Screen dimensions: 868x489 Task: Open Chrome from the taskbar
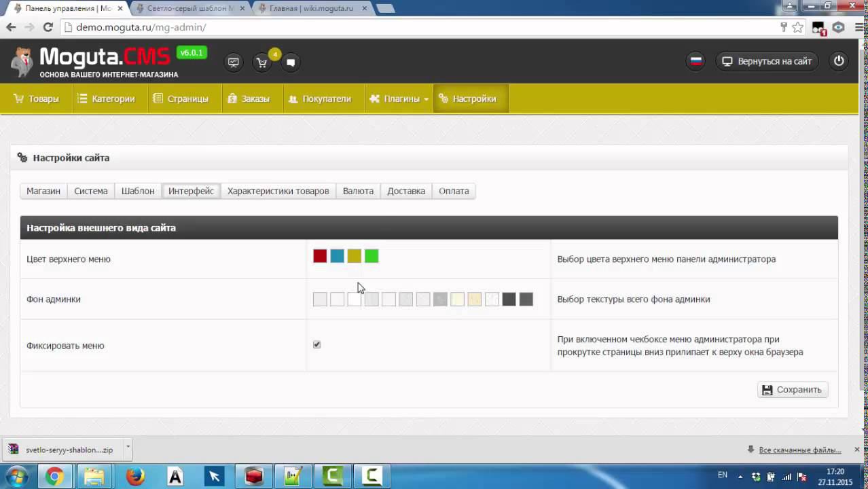point(54,476)
